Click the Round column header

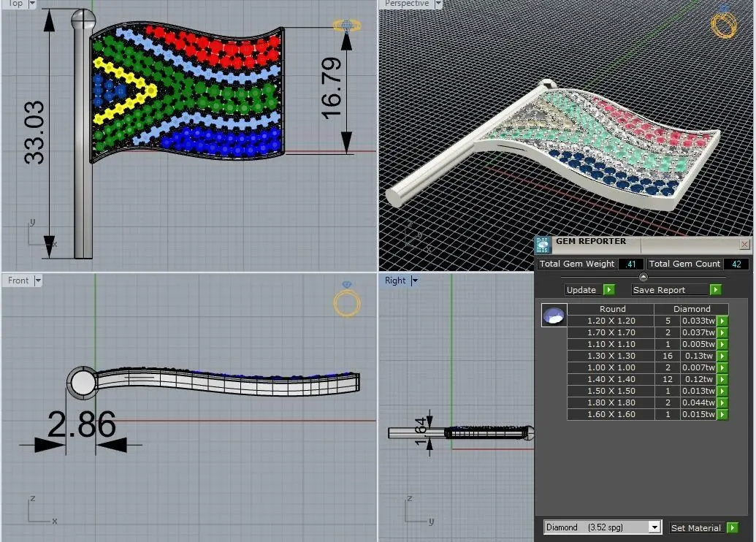612,308
